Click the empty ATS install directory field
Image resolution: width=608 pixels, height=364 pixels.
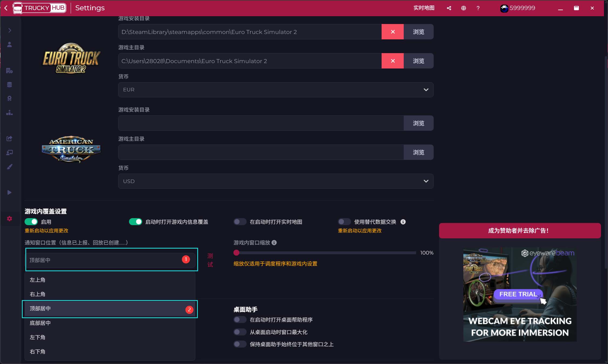[261, 123]
